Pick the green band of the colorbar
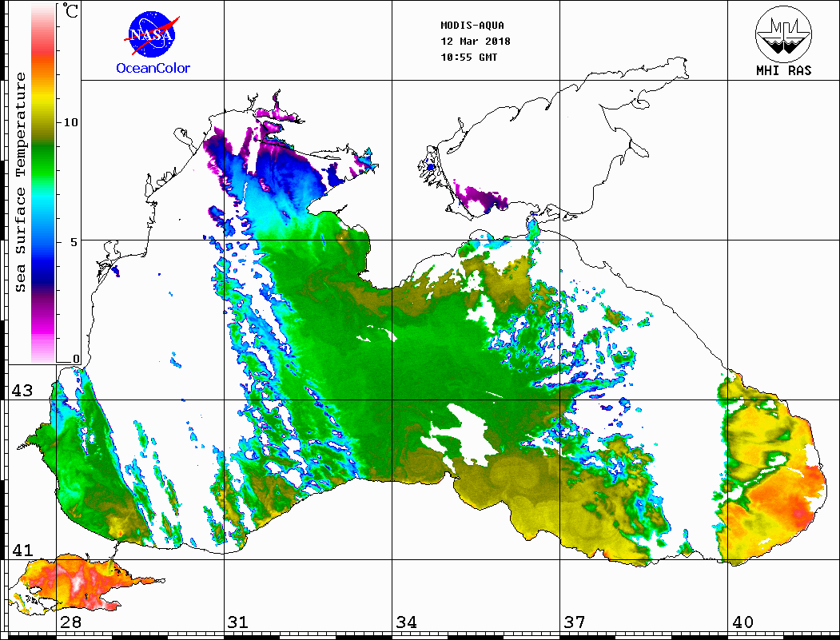The width and height of the screenshot is (840, 640). tap(43, 161)
